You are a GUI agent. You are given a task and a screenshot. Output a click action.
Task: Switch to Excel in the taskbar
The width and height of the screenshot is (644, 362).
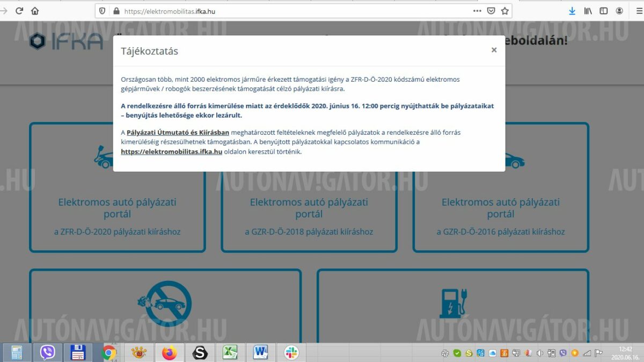[230, 352]
